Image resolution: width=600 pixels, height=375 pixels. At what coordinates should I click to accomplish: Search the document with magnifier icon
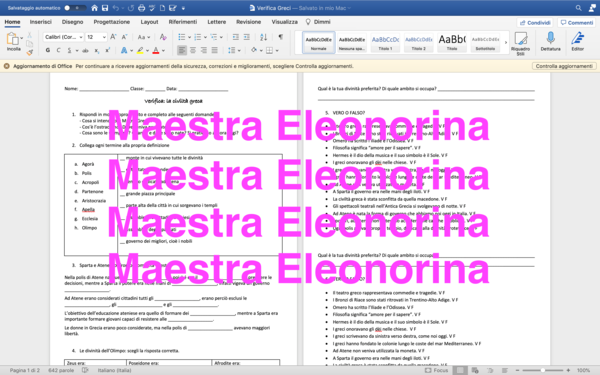click(x=579, y=8)
